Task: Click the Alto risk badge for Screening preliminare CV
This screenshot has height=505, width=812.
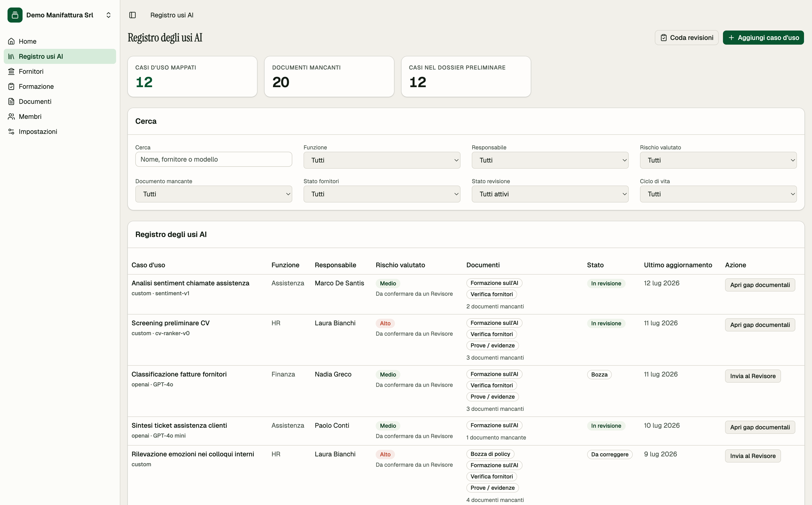Action: 385,323
